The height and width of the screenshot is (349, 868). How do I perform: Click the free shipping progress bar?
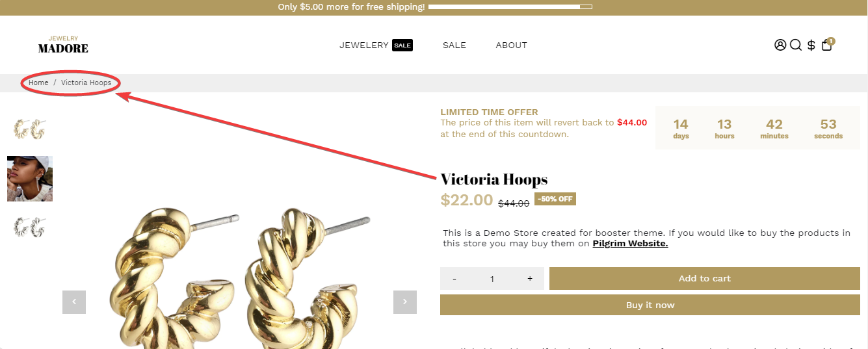pyautogui.click(x=510, y=6)
